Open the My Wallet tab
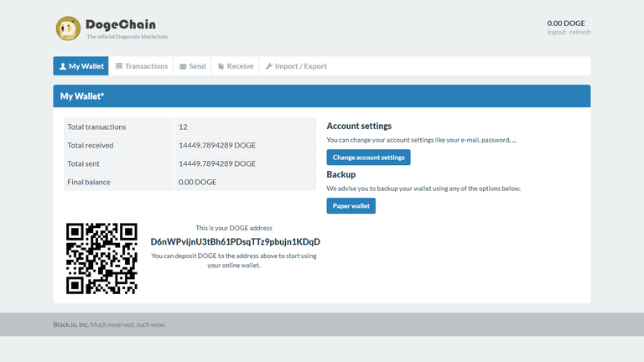This screenshot has width=644, height=362. [x=80, y=66]
